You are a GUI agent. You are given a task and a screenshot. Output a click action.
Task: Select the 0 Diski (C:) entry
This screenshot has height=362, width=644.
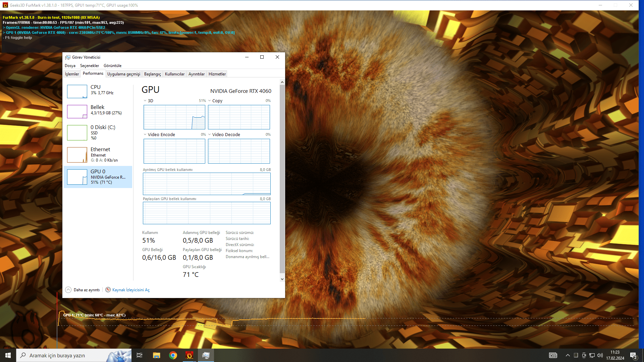click(x=98, y=132)
